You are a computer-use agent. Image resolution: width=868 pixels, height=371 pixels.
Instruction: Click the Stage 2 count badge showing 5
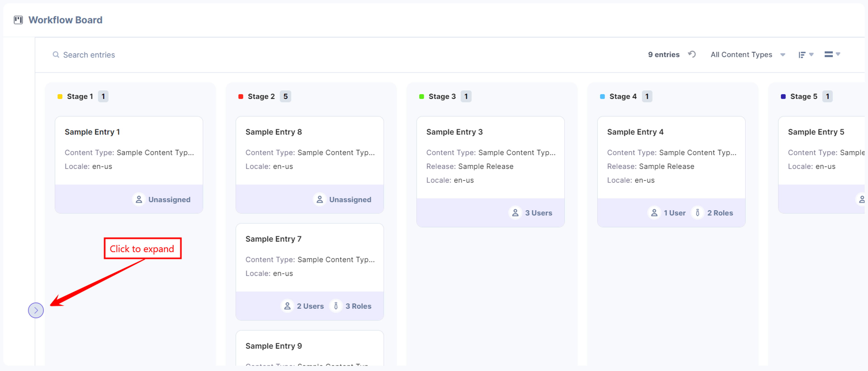pos(285,96)
